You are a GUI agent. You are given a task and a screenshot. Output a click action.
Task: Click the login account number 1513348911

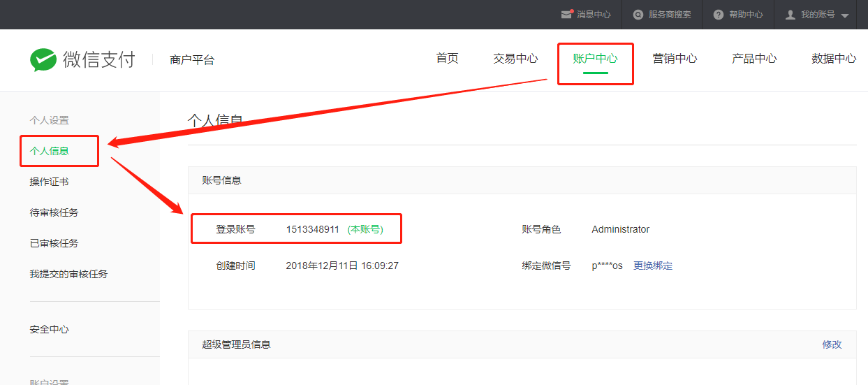point(313,229)
